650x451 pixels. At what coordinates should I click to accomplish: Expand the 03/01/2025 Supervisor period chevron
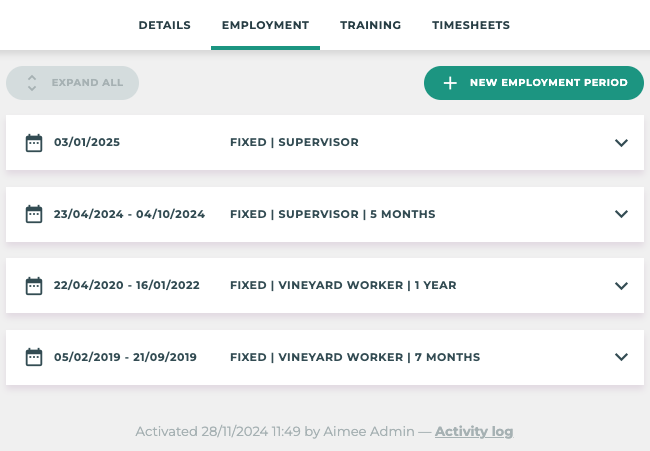pos(621,143)
